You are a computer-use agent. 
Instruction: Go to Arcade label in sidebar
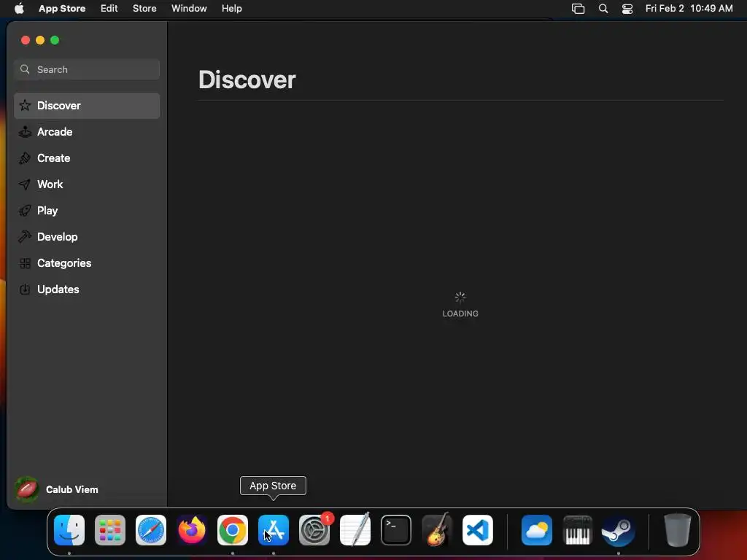click(x=55, y=131)
